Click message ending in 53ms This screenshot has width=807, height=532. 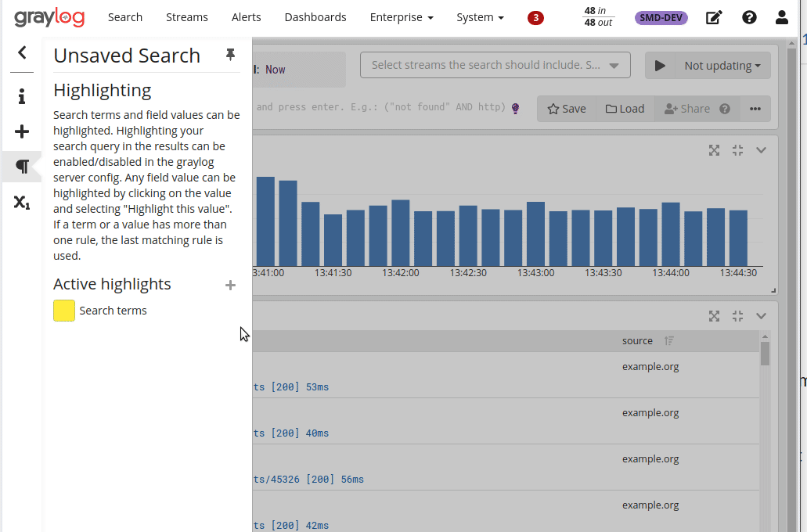tap(291, 387)
